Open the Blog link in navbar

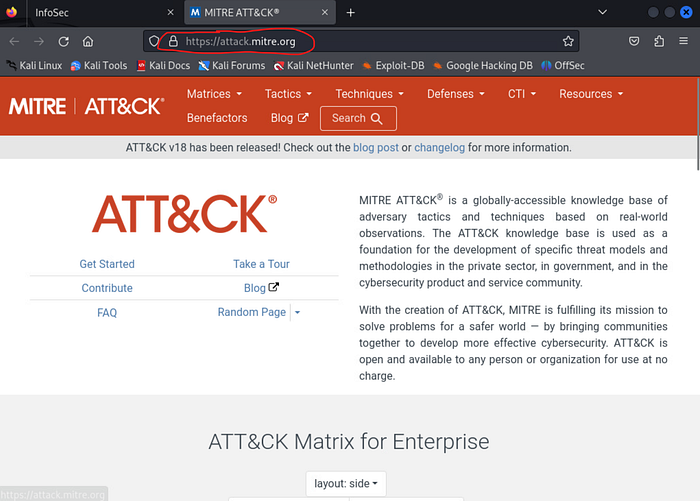coord(289,118)
